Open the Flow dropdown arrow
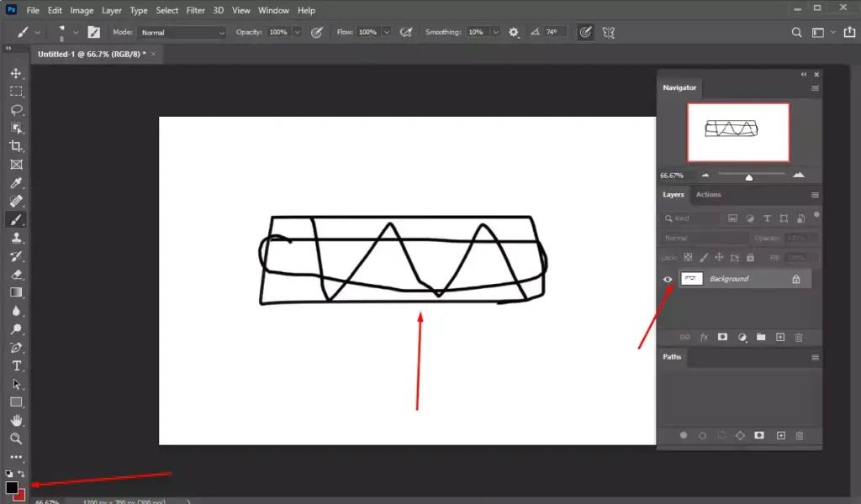 [x=386, y=32]
